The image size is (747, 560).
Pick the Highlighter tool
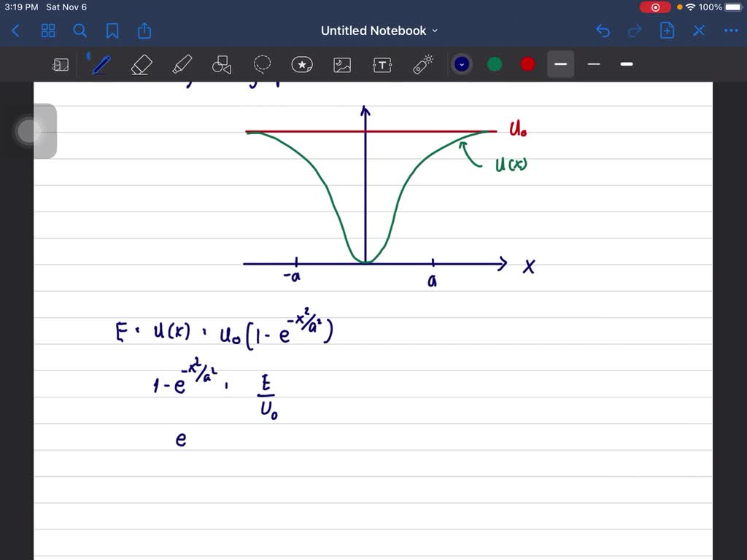(x=182, y=64)
